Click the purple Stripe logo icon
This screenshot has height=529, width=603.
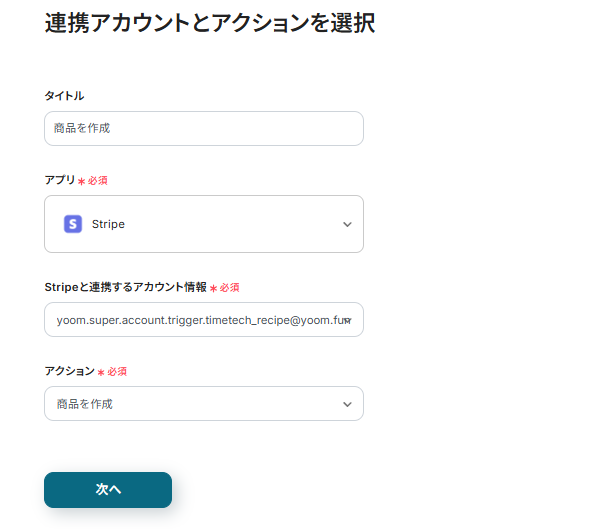(73, 224)
